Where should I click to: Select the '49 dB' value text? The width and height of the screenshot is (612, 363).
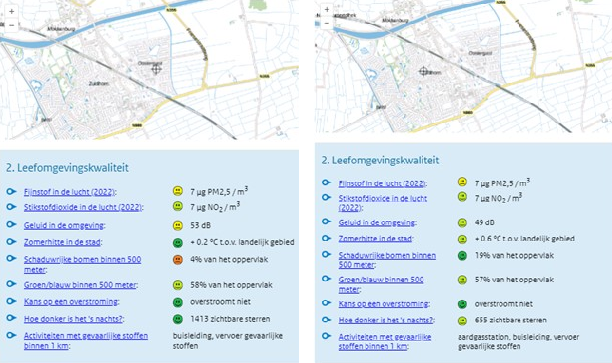(484, 222)
